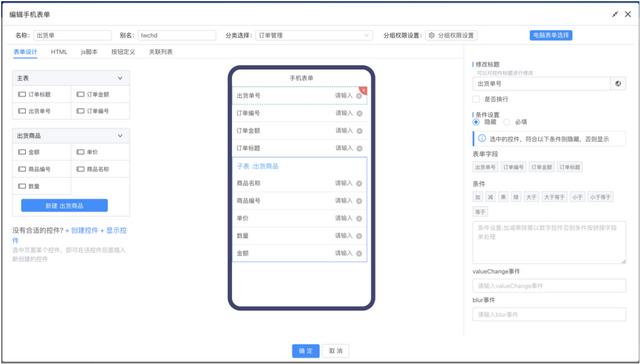Click the 商品编号 control icon in 出货商品 panel

[22, 169]
